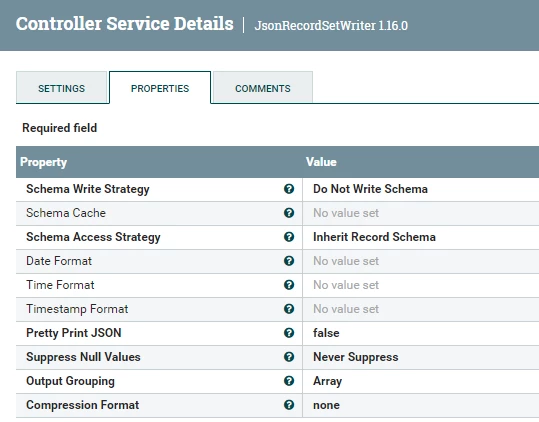The width and height of the screenshot is (539, 422).
Task: Edit Output Grouping value 'Array'
Action: pos(327,381)
